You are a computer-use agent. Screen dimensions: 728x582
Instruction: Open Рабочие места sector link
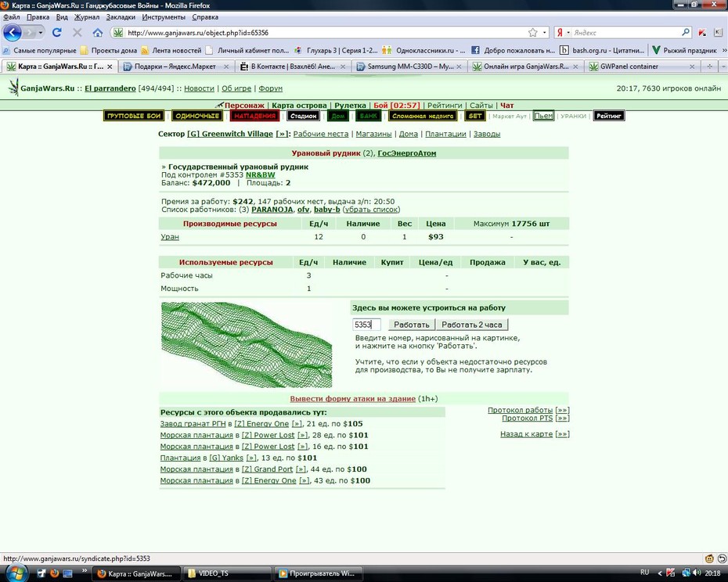(320, 134)
